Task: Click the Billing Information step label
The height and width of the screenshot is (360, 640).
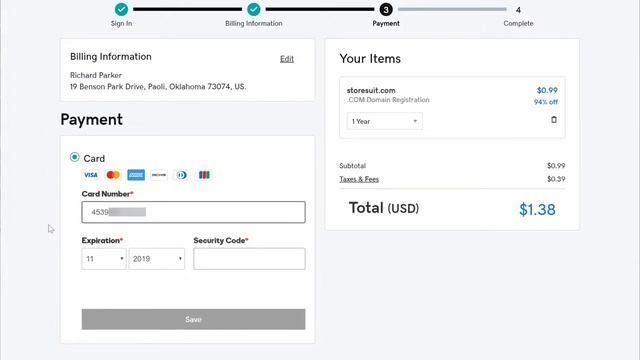Action: point(254,23)
